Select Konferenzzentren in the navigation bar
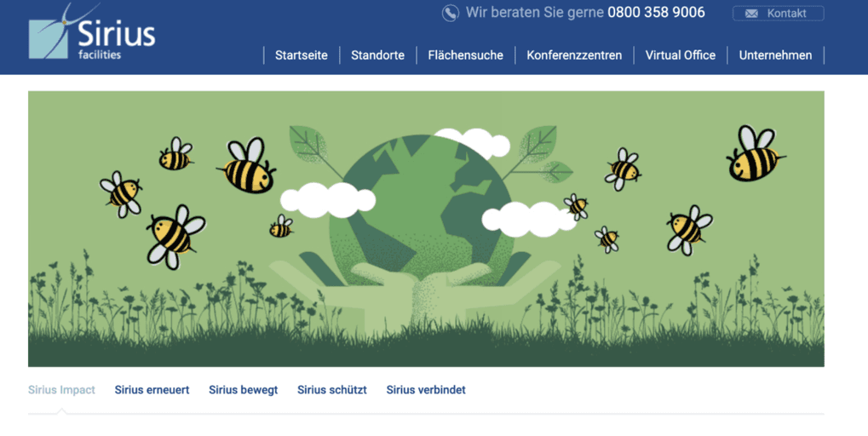This screenshot has height=436, width=868. [x=574, y=55]
